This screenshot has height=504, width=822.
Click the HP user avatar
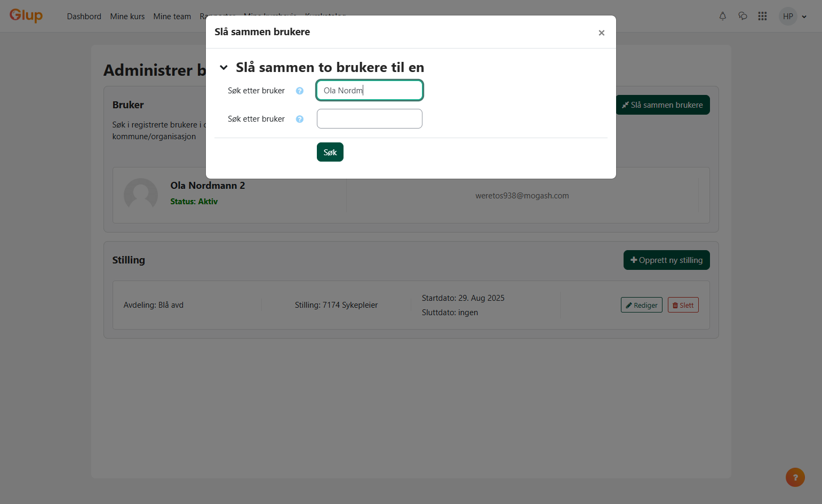click(788, 16)
